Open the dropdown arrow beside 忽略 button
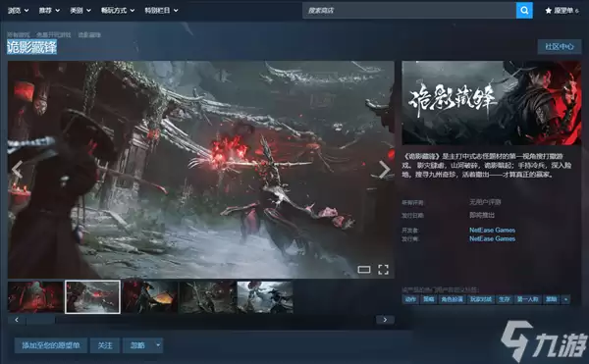The width and height of the screenshot is (589, 364). (x=158, y=344)
